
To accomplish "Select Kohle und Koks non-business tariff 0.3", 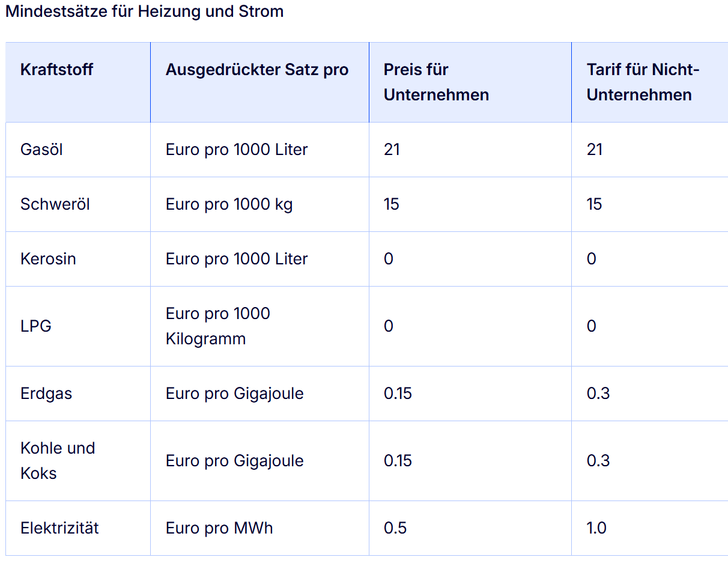I will coord(598,461).
